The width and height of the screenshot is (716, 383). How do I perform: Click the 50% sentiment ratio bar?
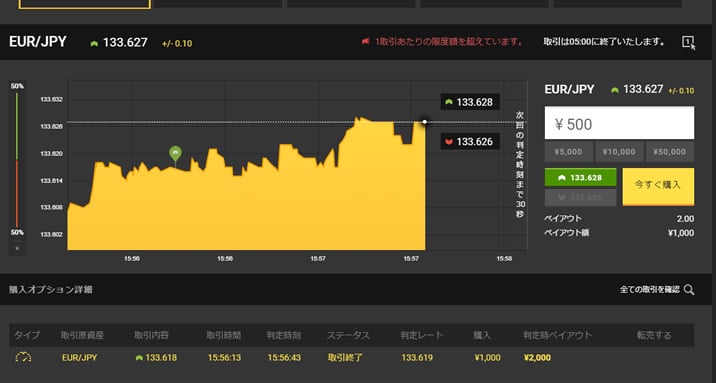point(17,159)
